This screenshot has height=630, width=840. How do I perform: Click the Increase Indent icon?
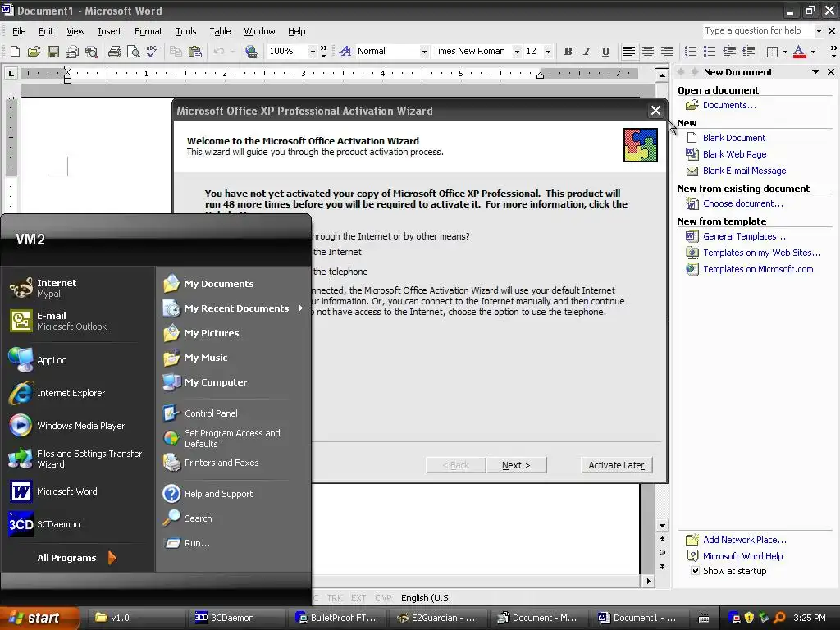click(x=748, y=52)
